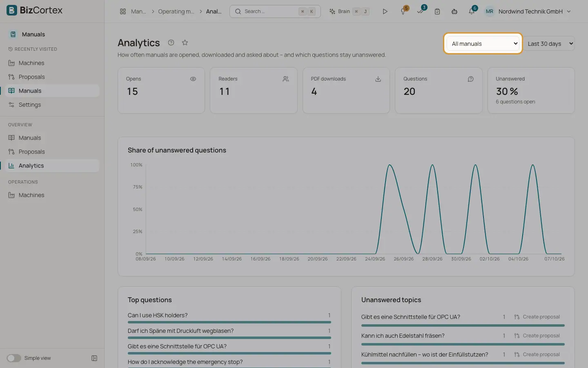The height and width of the screenshot is (368, 588).
Task: Click the play icon in top bar
Action: click(385, 11)
